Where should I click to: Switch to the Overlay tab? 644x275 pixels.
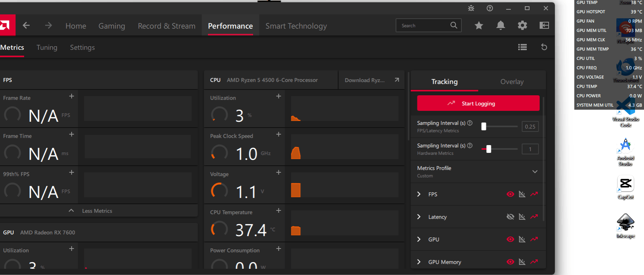pos(512,82)
